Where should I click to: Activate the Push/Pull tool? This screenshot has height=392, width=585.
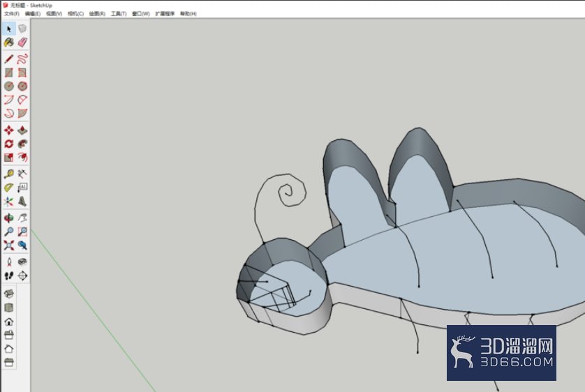coord(22,130)
